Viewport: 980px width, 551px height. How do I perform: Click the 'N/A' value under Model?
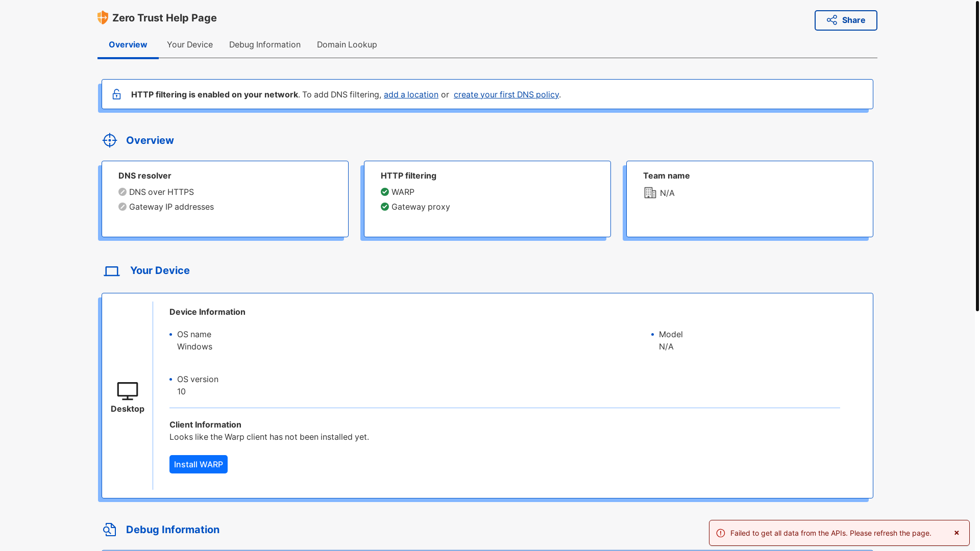pyautogui.click(x=666, y=346)
